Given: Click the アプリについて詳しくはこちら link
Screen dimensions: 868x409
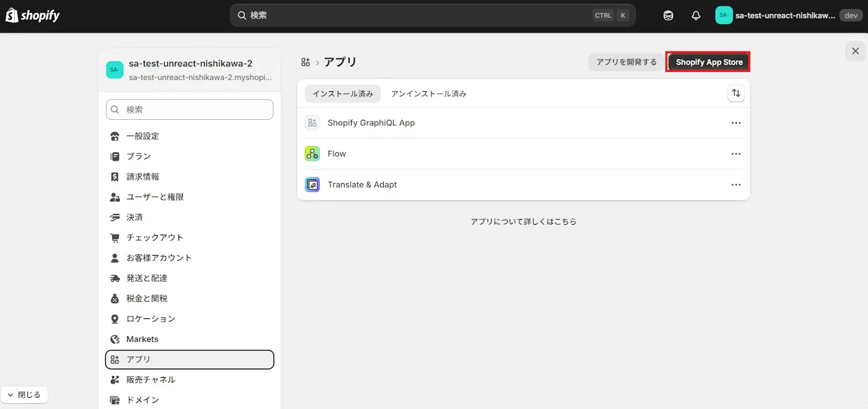Looking at the screenshot, I should pyautogui.click(x=524, y=221).
